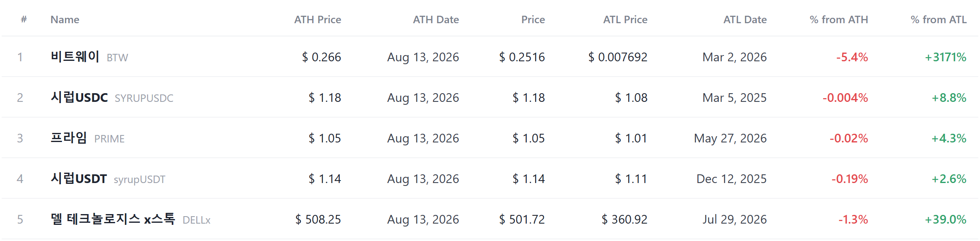
Task: Click the SYRUPUSDC ticker label
Action: [x=144, y=98]
